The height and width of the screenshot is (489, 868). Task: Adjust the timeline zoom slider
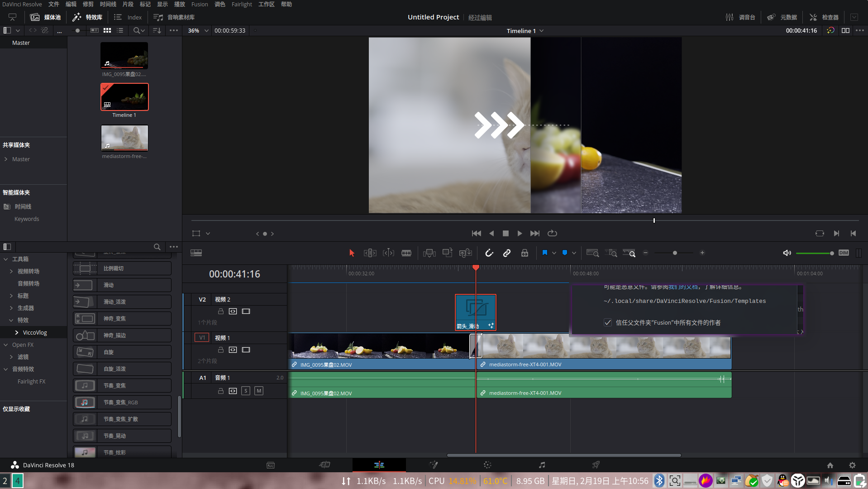pyautogui.click(x=675, y=253)
